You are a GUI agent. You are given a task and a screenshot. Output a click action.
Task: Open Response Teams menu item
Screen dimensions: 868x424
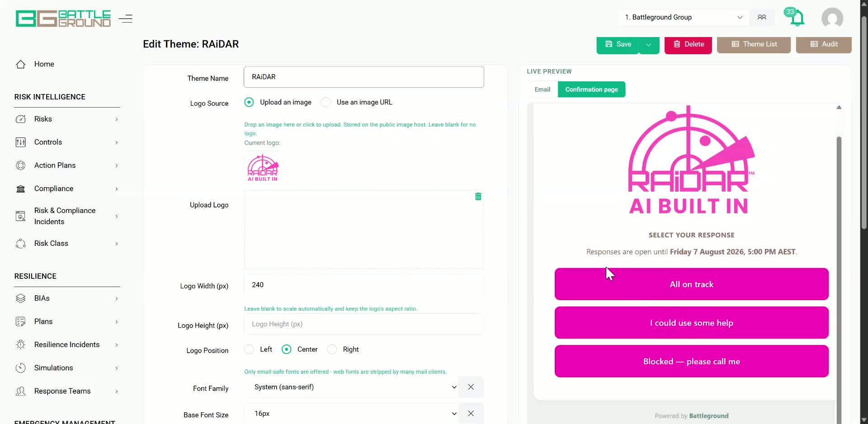click(x=62, y=391)
